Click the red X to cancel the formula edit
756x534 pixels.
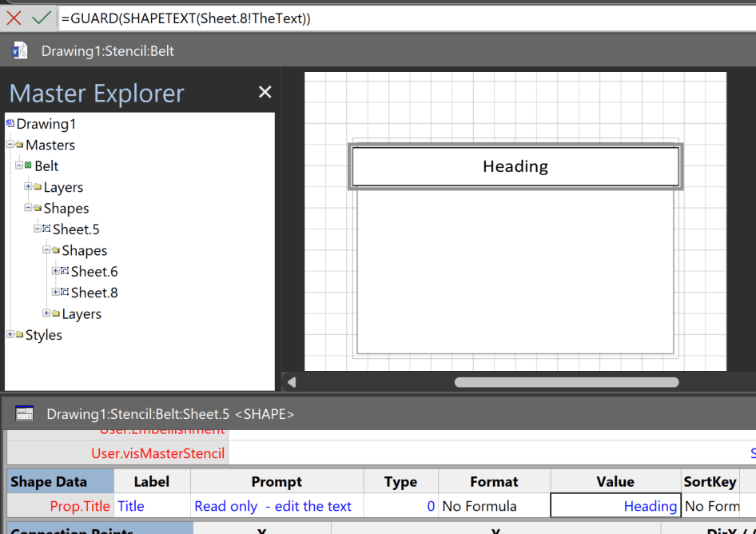14,18
